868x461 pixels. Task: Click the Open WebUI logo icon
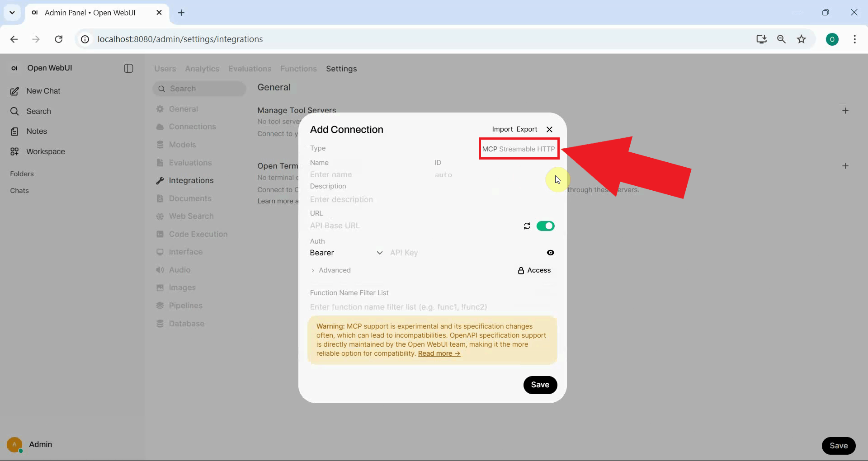pyautogui.click(x=14, y=68)
